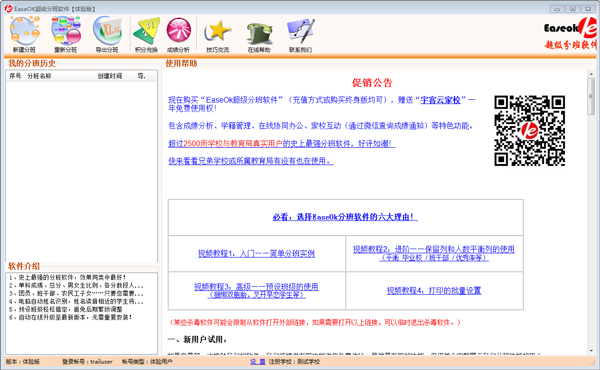
Task: Open the 积分兑换 points exchange icon
Action: (147, 34)
